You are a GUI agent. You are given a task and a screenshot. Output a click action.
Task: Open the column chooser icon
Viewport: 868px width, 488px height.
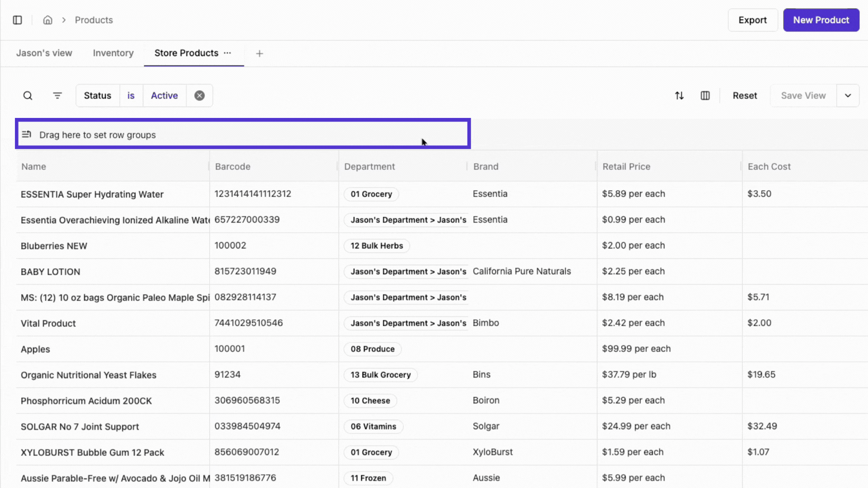[x=705, y=95]
